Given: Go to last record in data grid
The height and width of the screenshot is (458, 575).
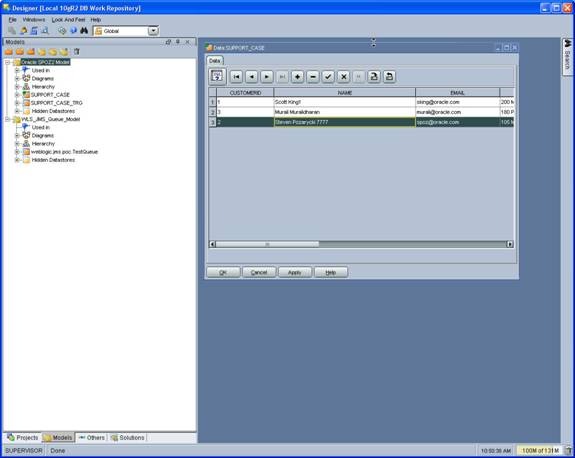Looking at the screenshot, I should point(282,77).
